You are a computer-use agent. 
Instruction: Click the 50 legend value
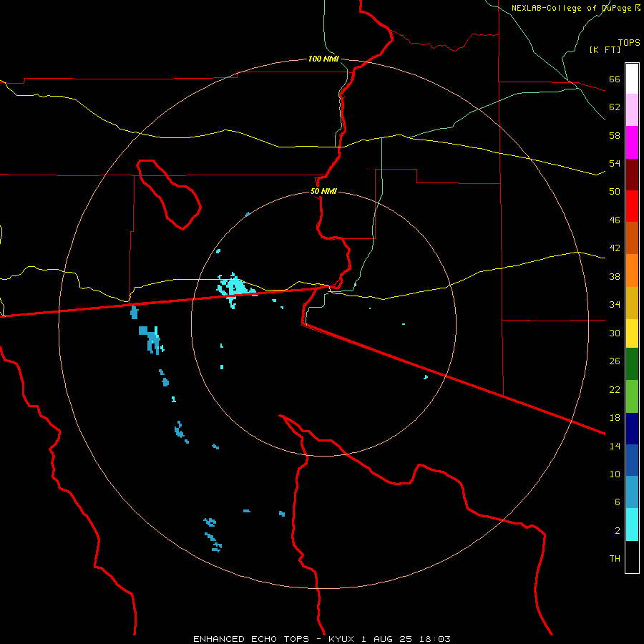[615, 191]
